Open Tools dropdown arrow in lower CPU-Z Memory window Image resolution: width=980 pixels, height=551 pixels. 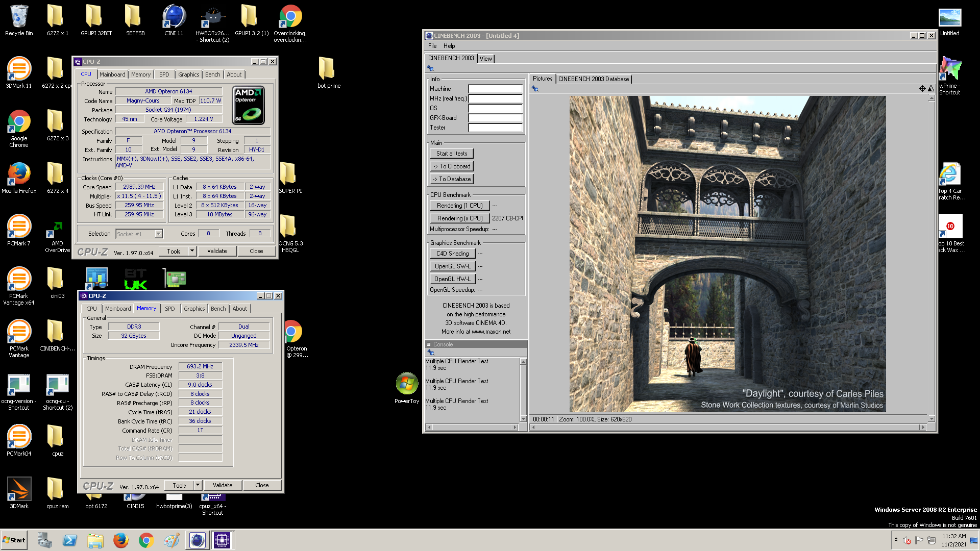(198, 485)
